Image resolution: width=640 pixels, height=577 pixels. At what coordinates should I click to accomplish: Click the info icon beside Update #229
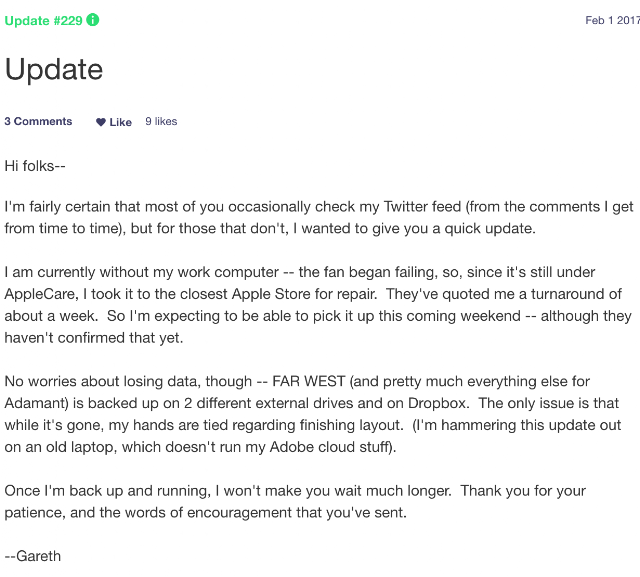click(93, 20)
